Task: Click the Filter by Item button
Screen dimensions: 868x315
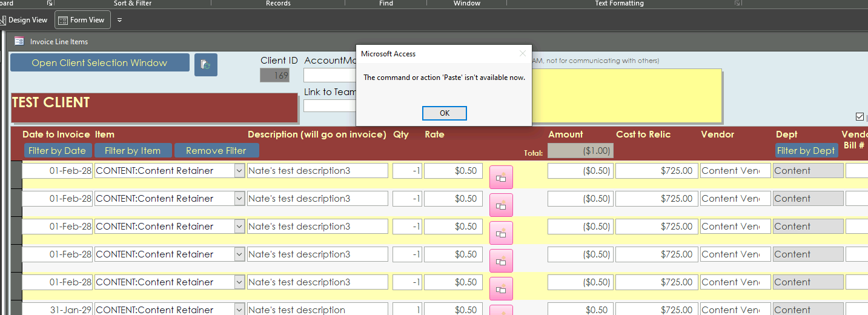Action: (133, 150)
